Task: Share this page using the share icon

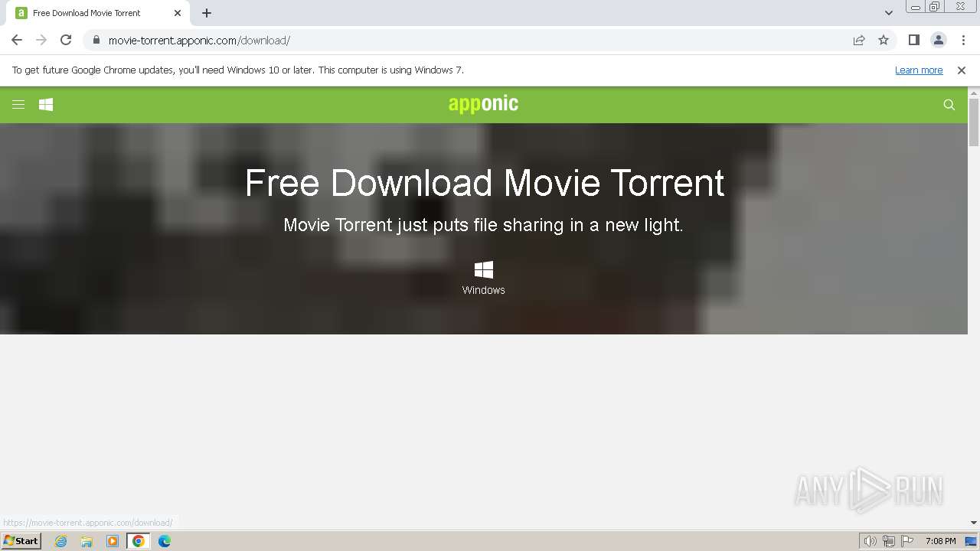Action: pos(859,40)
